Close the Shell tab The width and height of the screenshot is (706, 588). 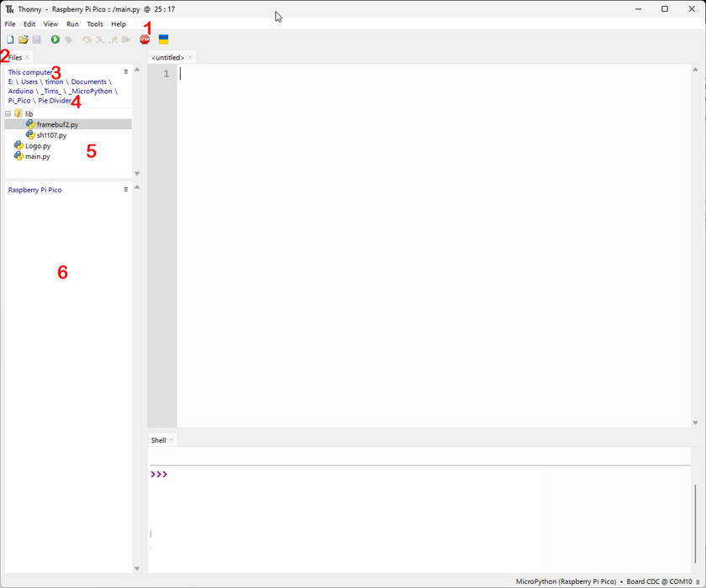click(171, 440)
